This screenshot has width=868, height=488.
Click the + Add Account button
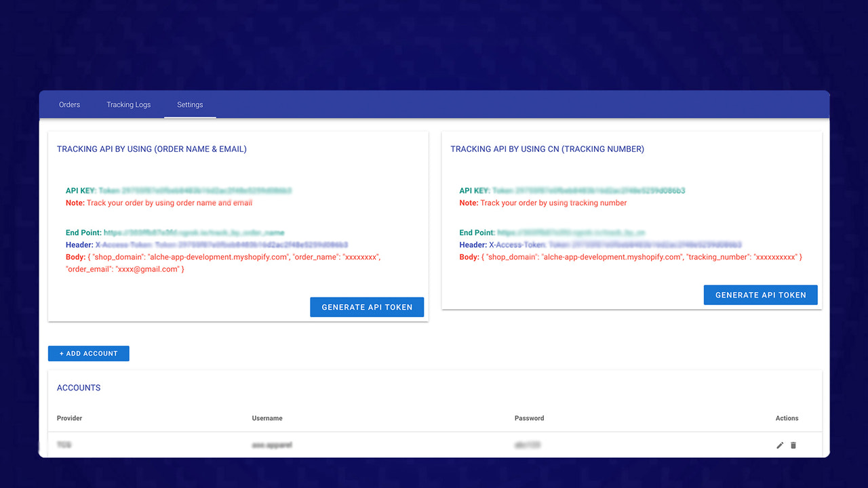click(88, 353)
